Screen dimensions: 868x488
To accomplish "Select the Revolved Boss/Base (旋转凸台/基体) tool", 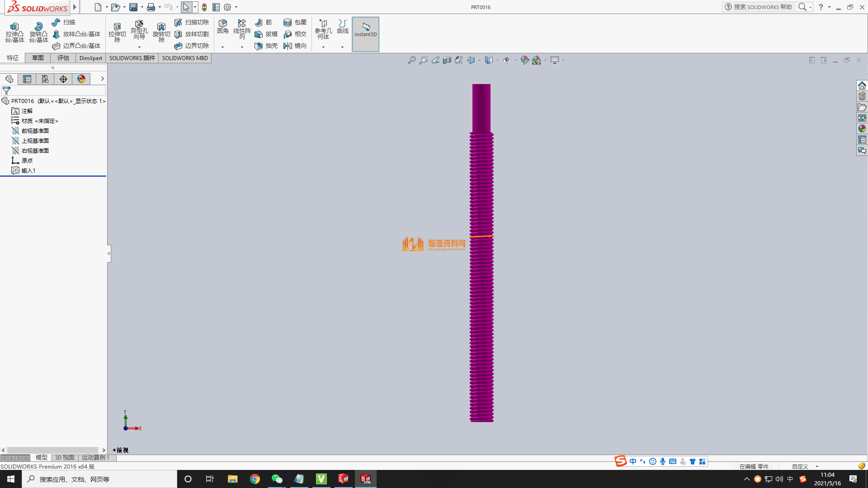I will [x=38, y=27].
